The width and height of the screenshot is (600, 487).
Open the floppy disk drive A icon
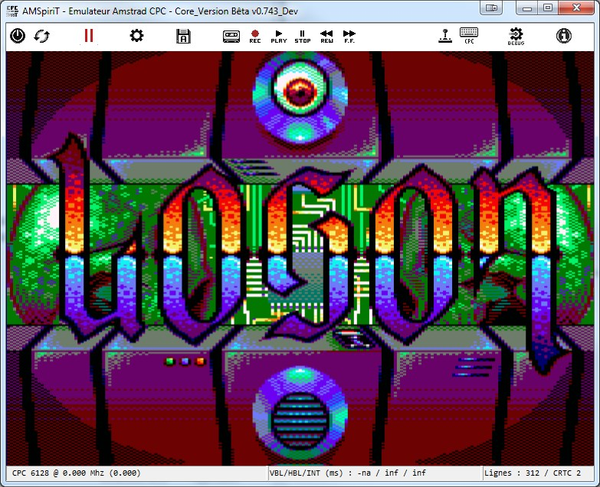183,36
